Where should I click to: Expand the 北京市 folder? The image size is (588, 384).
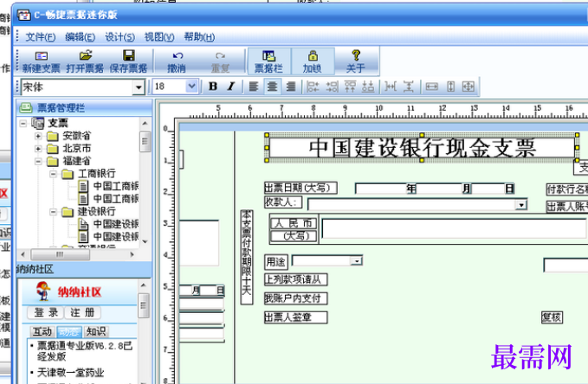click(38, 149)
